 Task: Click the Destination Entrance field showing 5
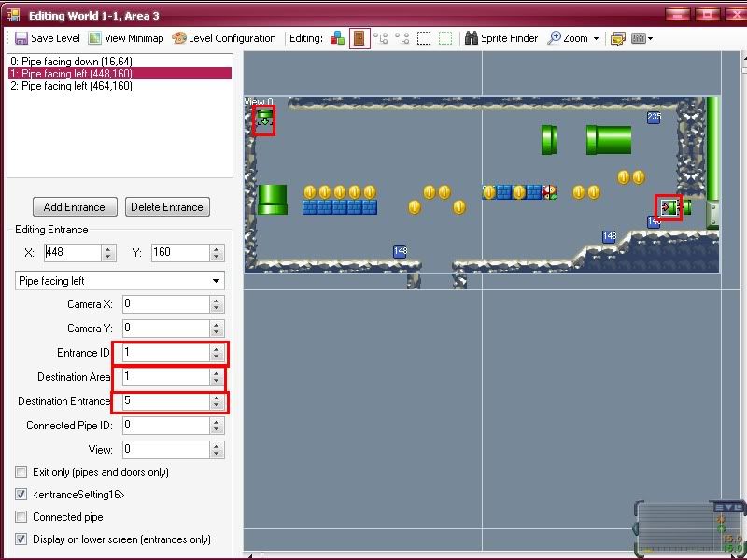[x=166, y=401]
